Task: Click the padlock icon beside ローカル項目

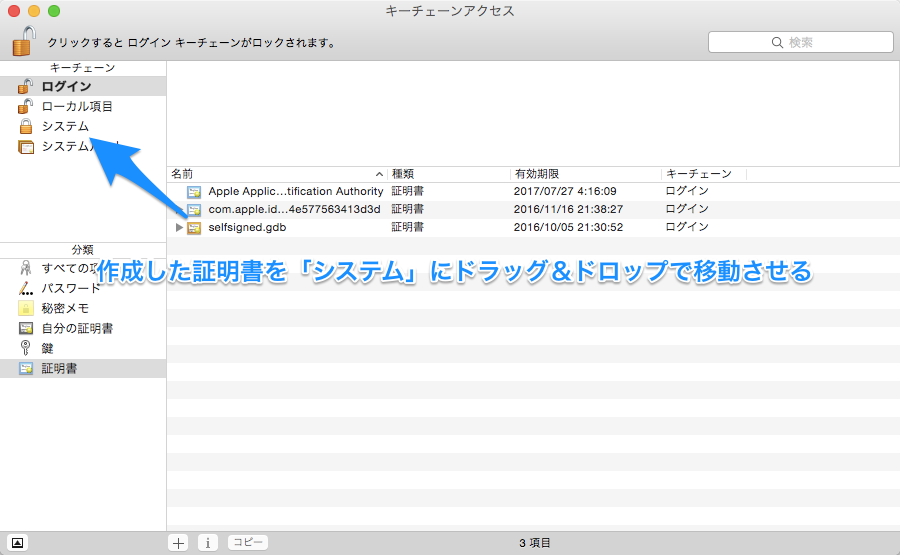Action: coord(25,107)
